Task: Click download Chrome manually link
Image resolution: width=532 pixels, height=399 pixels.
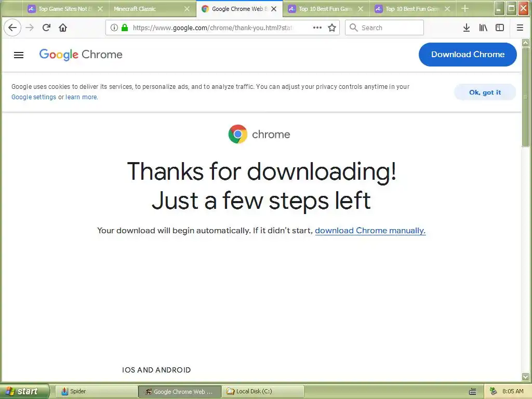Action: (x=370, y=231)
